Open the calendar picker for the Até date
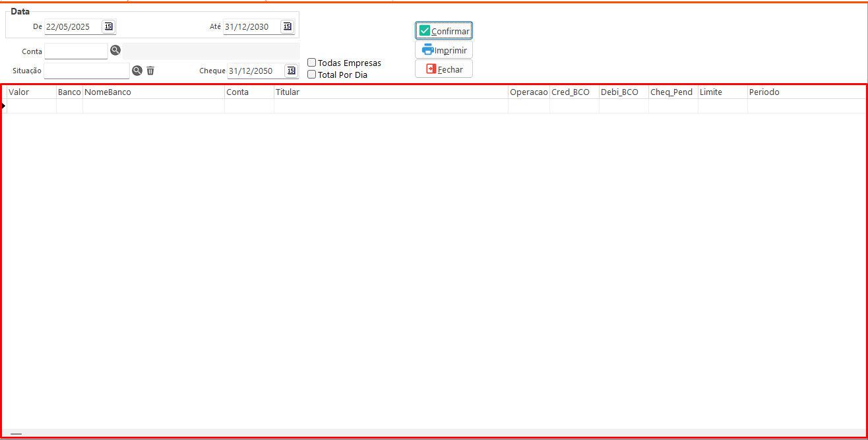 tap(286, 26)
